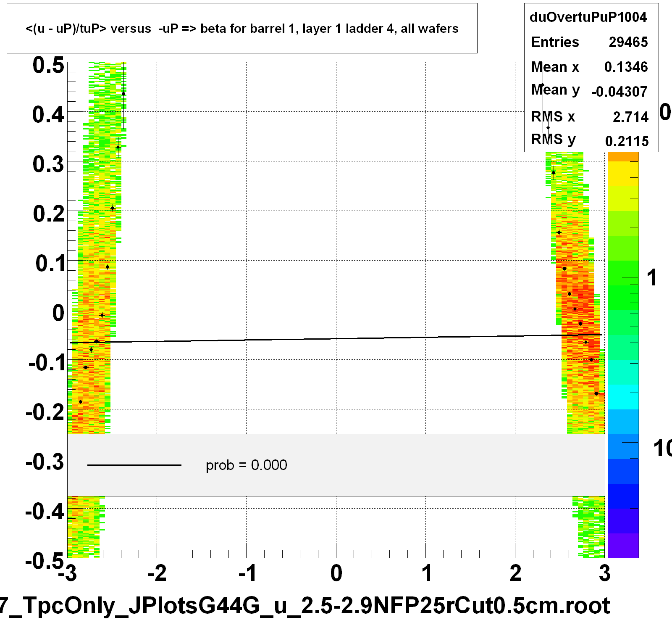Click the y-axis label 0.3
The width and height of the screenshot is (672, 620).
49,164
